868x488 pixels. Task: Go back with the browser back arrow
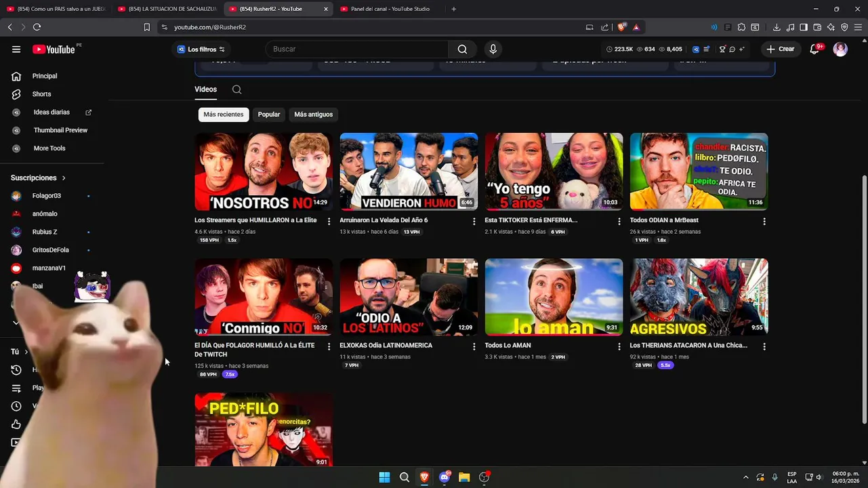coord(9,27)
